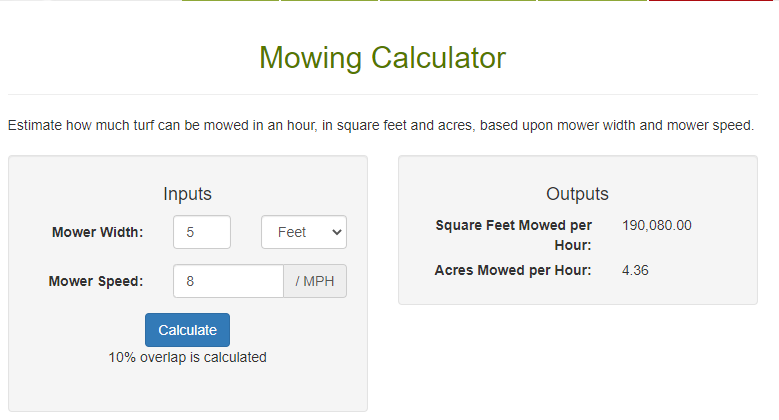Click the Mower Width input field
The height and width of the screenshot is (420, 779).
202,232
